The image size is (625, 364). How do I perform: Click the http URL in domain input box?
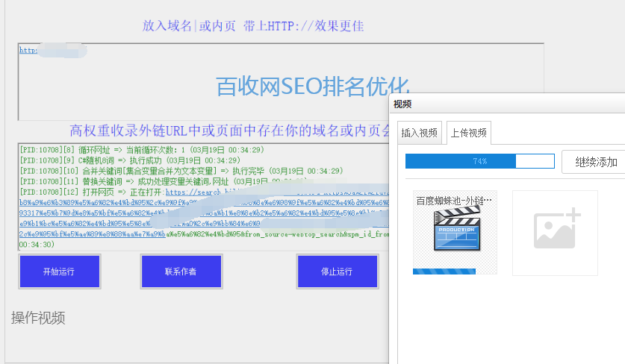coord(28,50)
